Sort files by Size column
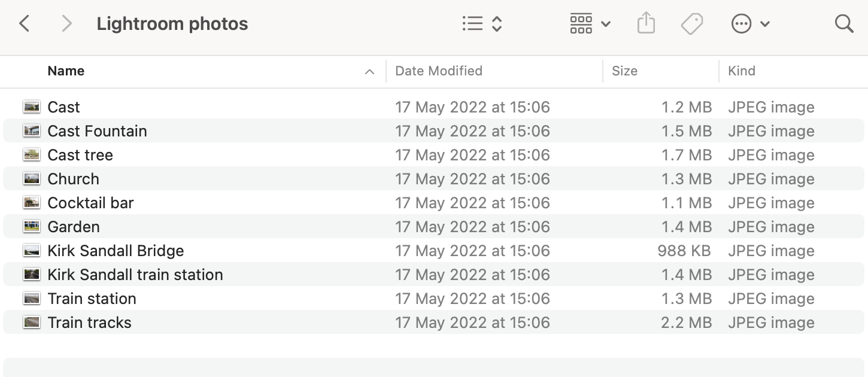This screenshot has height=377, width=868. [x=624, y=71]
